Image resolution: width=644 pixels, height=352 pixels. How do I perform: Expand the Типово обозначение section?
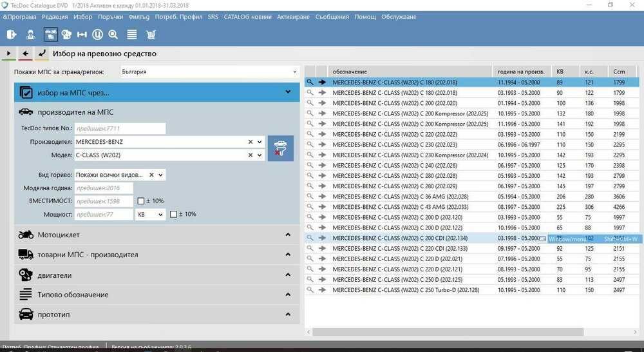click(288, 295)
